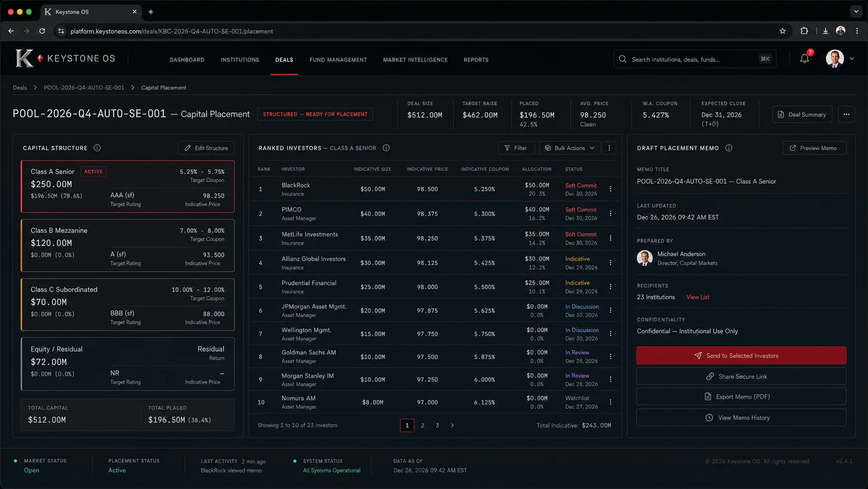This screenshot has width=868, height=489.
Task: Click the browser address bar URL
Action: 172,31
